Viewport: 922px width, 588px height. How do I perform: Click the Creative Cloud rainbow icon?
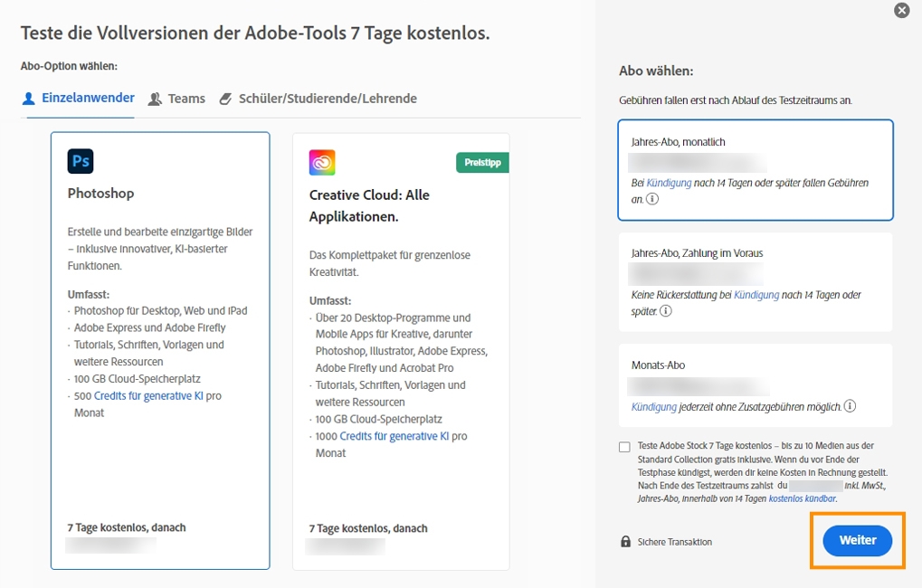[322, 163]
